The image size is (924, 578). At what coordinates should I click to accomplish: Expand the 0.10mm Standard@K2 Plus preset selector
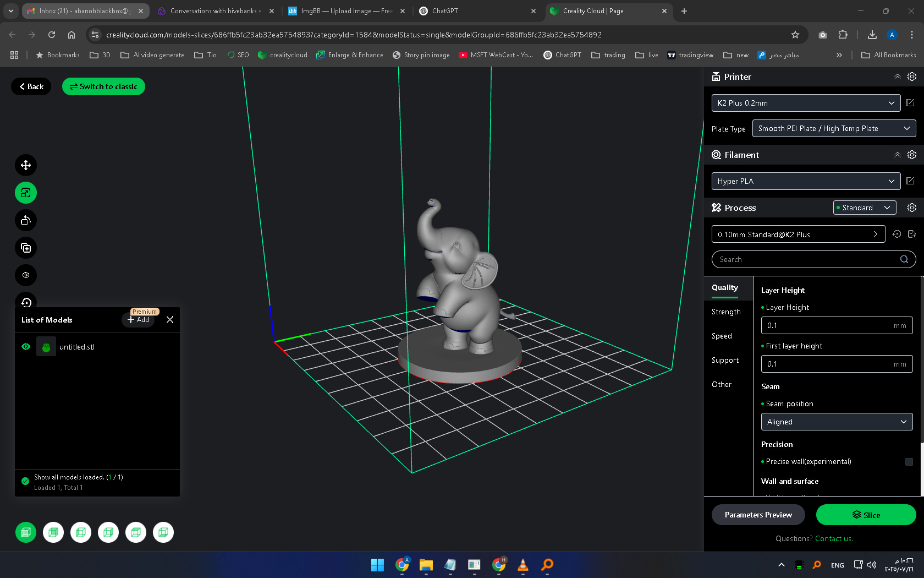click(x=798, y=234)
